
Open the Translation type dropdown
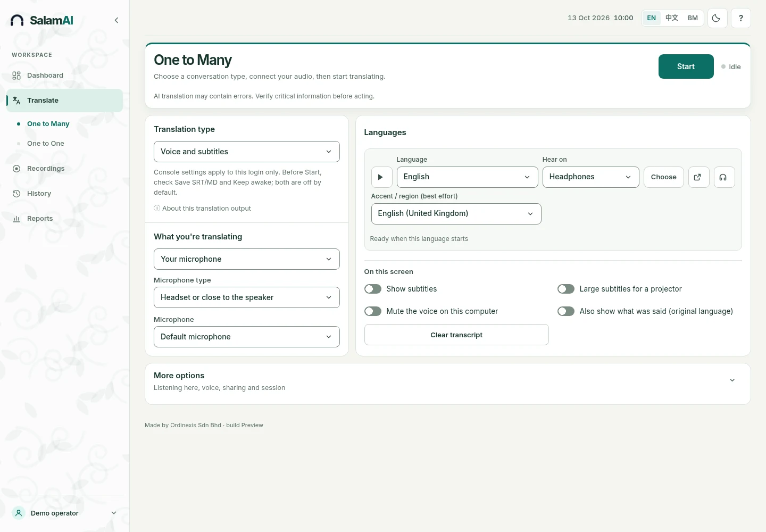click(247, 152)
